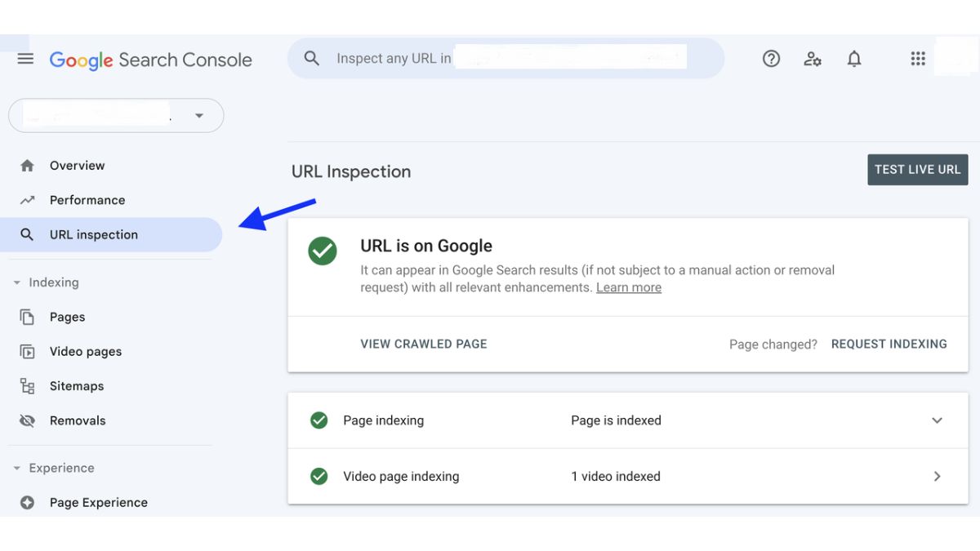Focus the Inspect any URL search field
Screen dimensions: 980x551
click(x=506, y=59)
